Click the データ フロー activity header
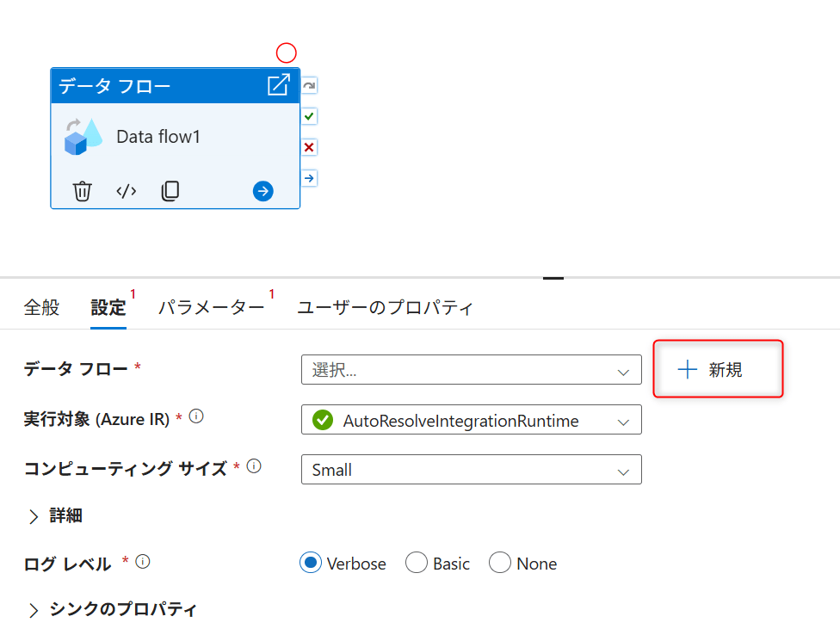The image size is (840, 641). [175, 86]
